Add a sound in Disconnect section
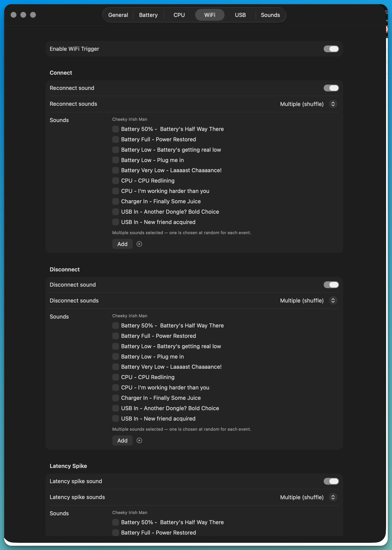This screenshot has width=392, height=550. click(x=122, y=440)
